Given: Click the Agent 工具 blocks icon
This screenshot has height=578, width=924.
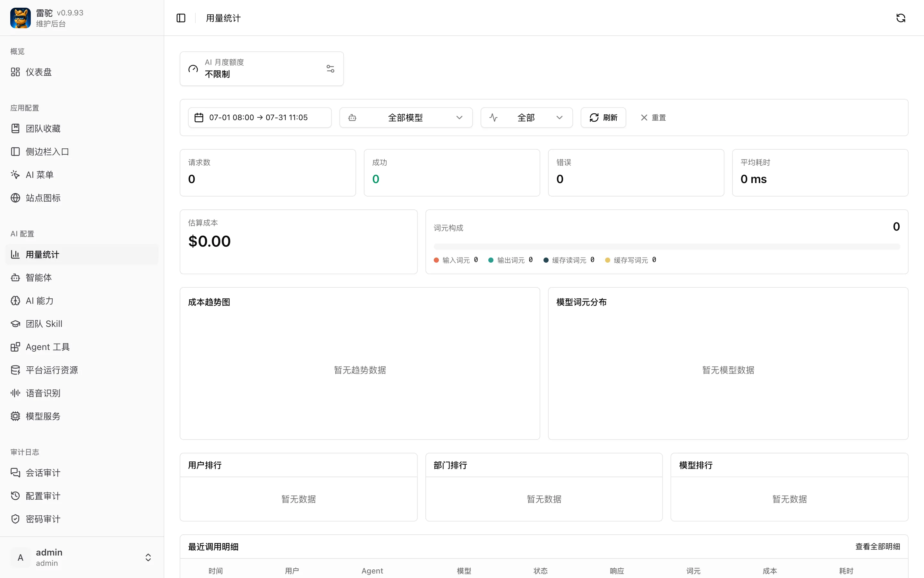Looking at the screenshot, I should point(15,347).
